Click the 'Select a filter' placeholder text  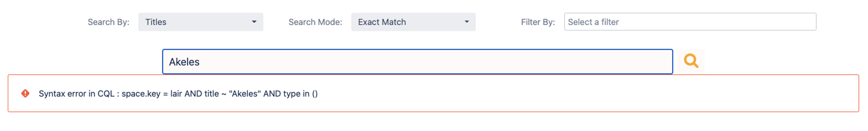(593, 22)
